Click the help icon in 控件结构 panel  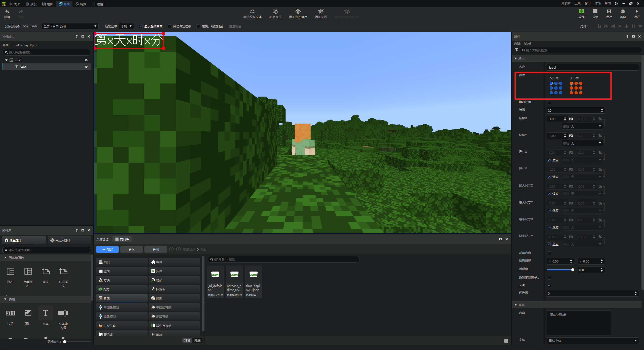pos(77,36)
